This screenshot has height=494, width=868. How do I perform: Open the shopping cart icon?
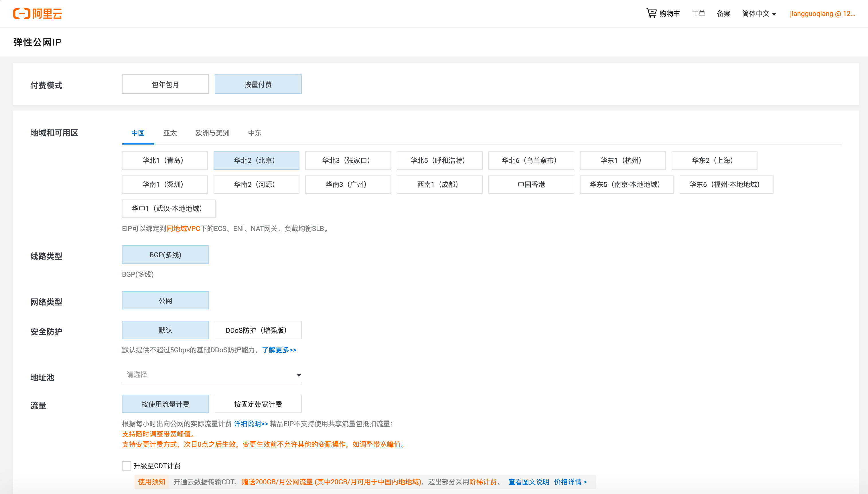tap(651, 13)
